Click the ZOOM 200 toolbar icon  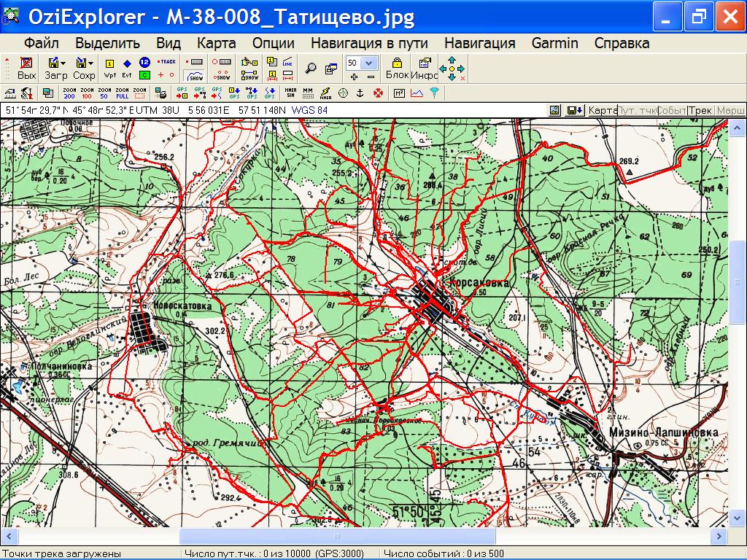(69, 93)
